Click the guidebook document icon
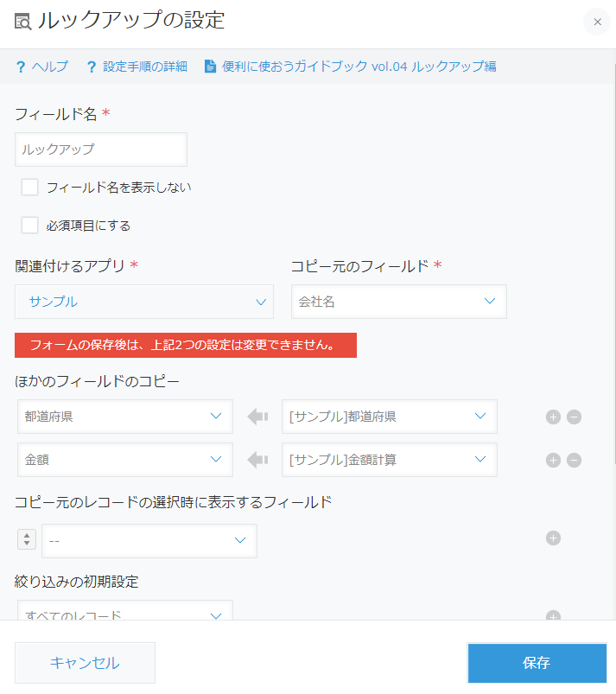This screenshot has height=694, width=616. (x=207, y=66)
